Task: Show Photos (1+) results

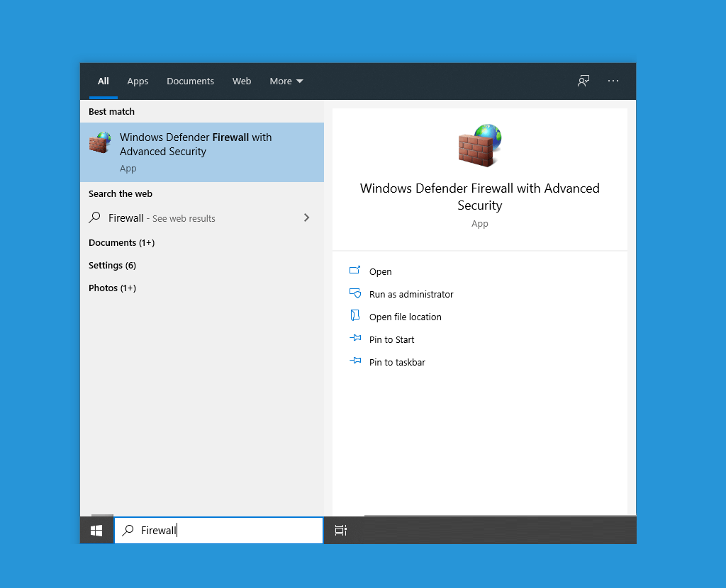Action: (112, 288)
